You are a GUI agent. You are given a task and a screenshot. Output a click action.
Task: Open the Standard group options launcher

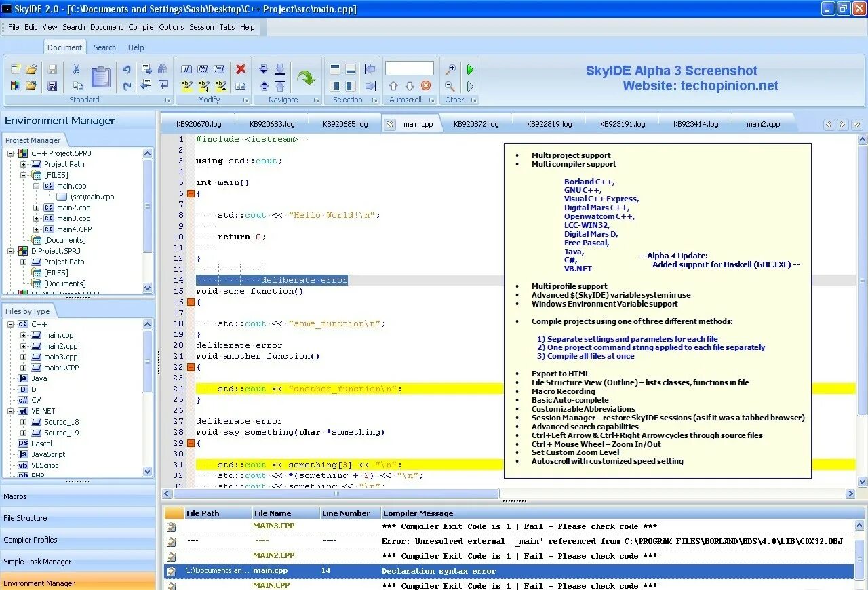coord(167,100)
